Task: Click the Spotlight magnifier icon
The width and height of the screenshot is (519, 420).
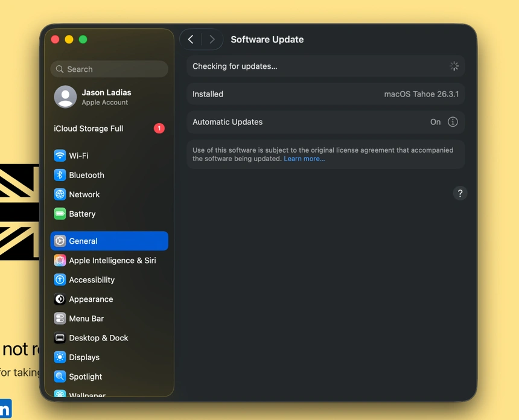Action: pyautogui.click(x=60, y=377)
